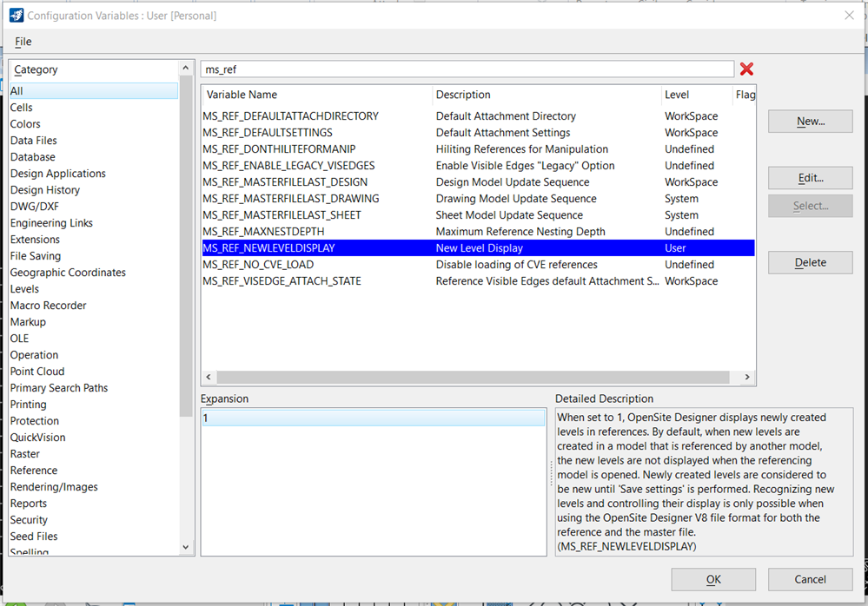Screen dimensions: 868x606
Task: Click the variable list scroll right arrow
Action: tap(747, 377)
